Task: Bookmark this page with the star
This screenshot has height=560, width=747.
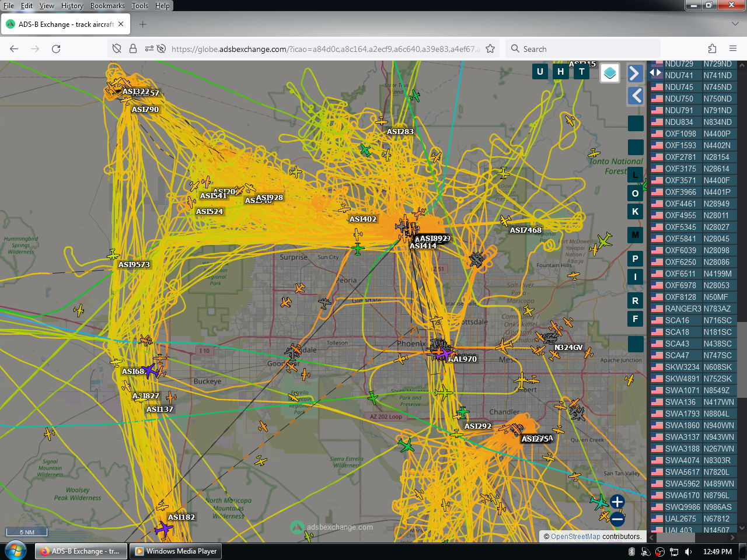Action: (x=490, y=49)
